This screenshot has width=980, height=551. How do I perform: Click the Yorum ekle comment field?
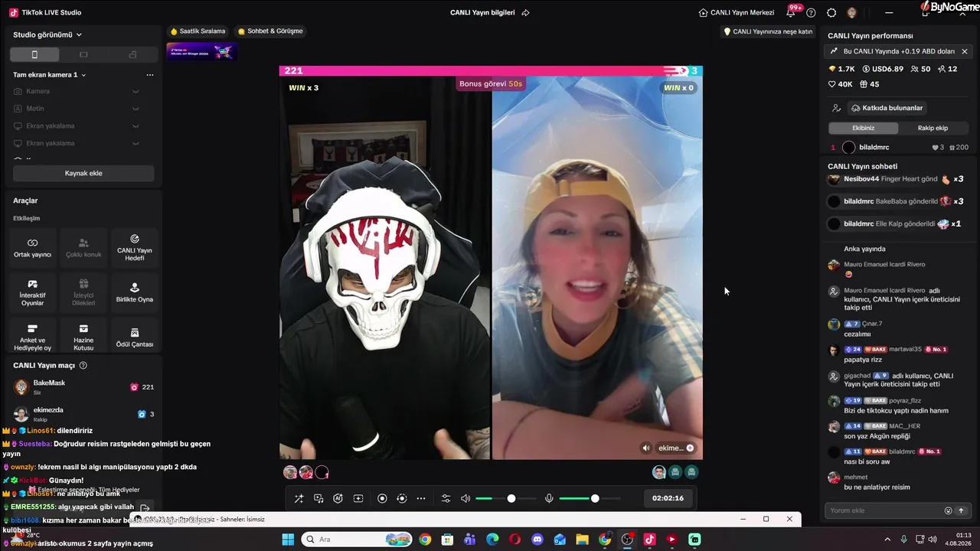click(885, 510)
